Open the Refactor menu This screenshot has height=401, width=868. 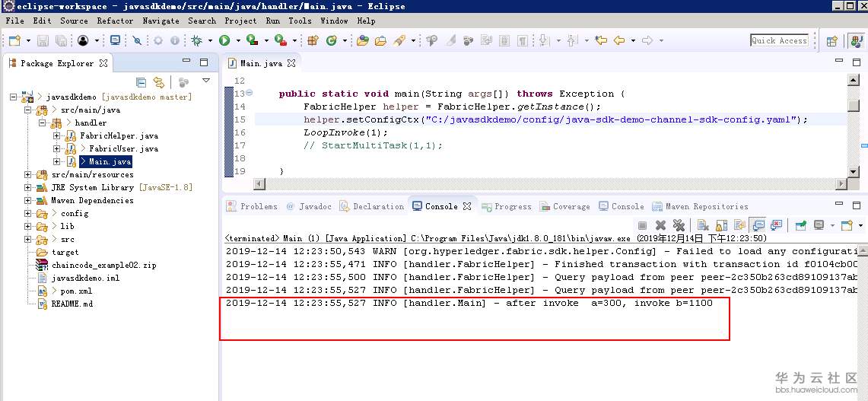tap(115, 21)
